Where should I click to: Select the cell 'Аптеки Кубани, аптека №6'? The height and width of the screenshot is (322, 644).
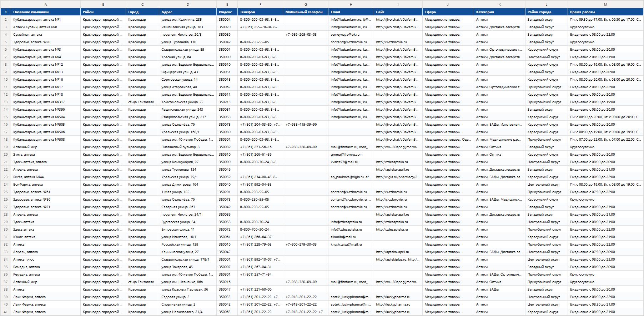coord(46,27)
